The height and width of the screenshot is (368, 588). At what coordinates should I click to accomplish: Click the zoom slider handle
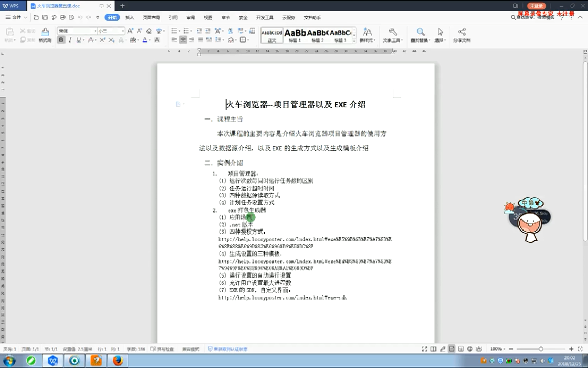[x=541, y=349]
